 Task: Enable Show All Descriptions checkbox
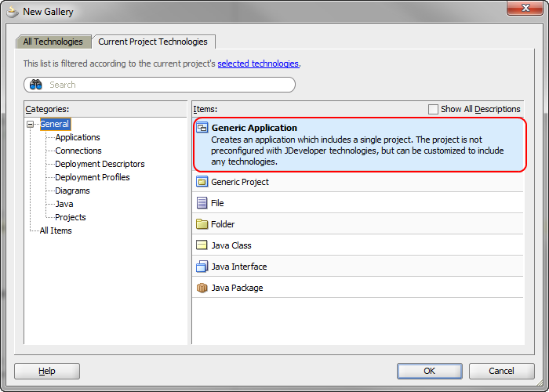(433, 109)
